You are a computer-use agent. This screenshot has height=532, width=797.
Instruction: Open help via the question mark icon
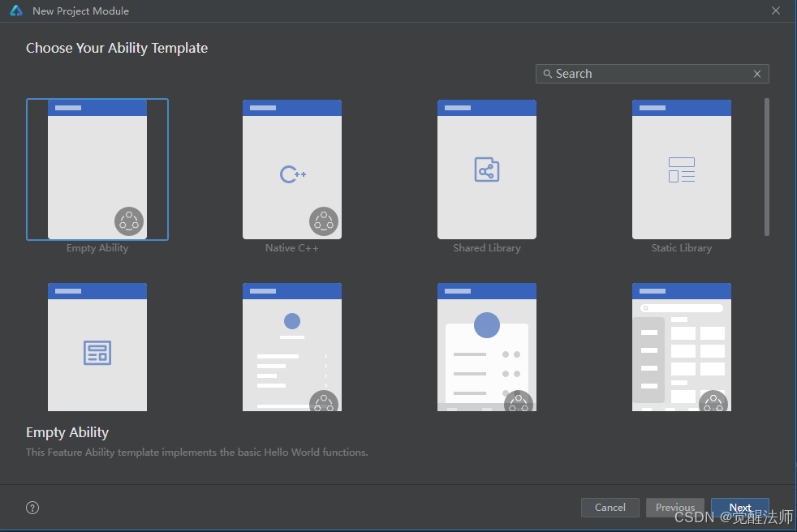(x=32, y=508)
